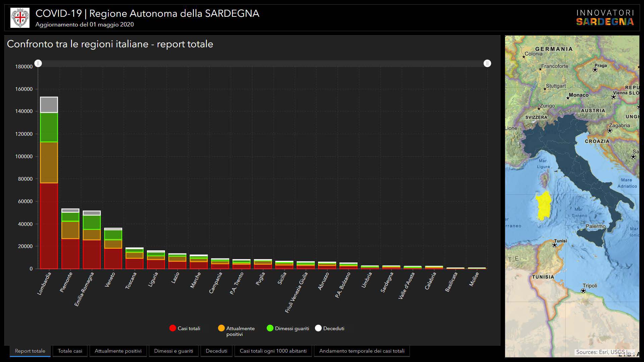Open the Deceduti tab
644x362 pixels.
click(x=216, y=351)
